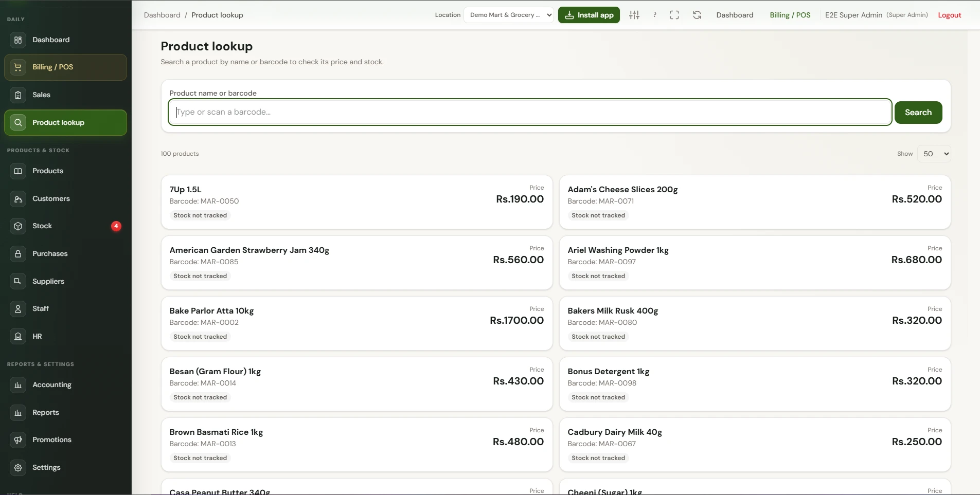Click the Search button

918,113
